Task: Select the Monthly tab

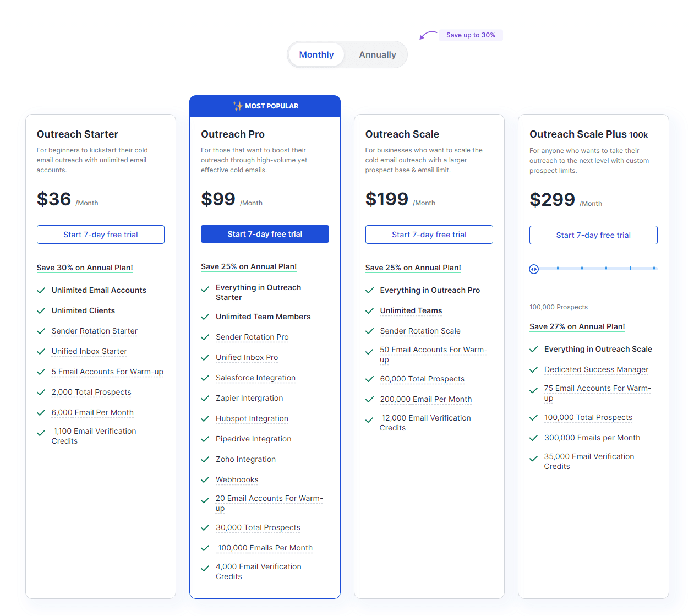Action: (x=316, y=54)
